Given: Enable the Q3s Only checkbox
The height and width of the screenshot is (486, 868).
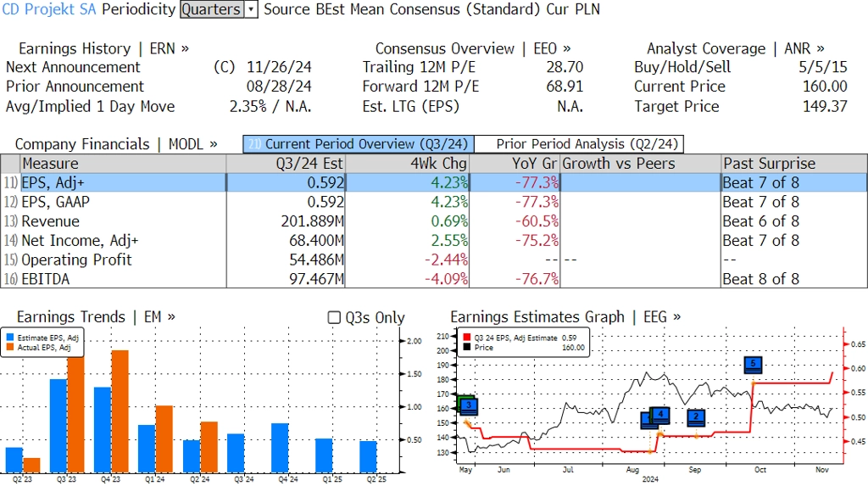Looking at the screenshot, I should coord(334,317).
